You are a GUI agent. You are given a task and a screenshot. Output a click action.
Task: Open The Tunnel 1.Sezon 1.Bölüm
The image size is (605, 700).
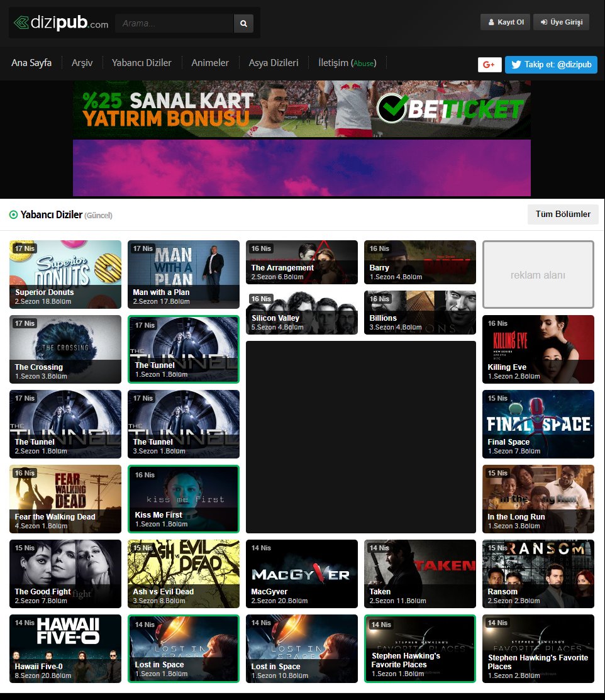(x=184, y=349)
